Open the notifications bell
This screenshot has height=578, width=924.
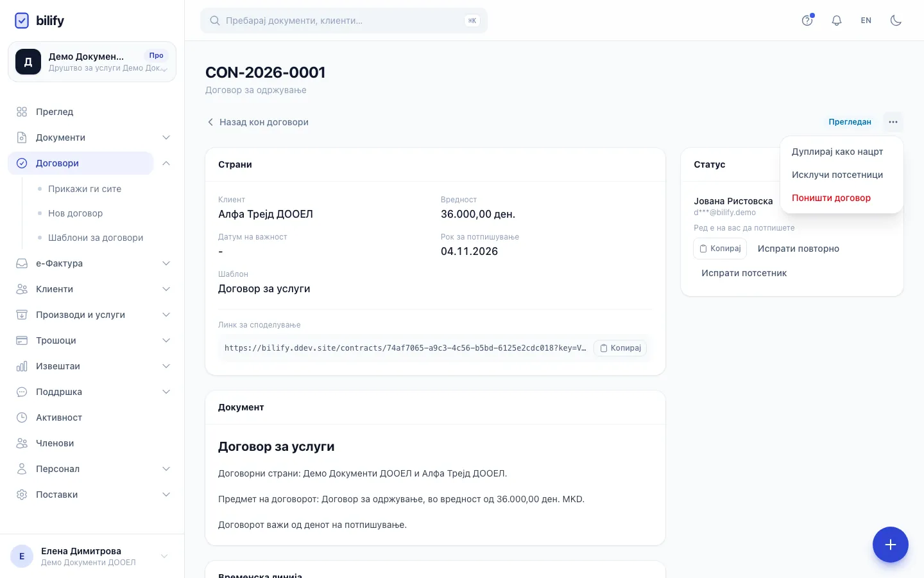pyautogui.click(x=837, y=21)
